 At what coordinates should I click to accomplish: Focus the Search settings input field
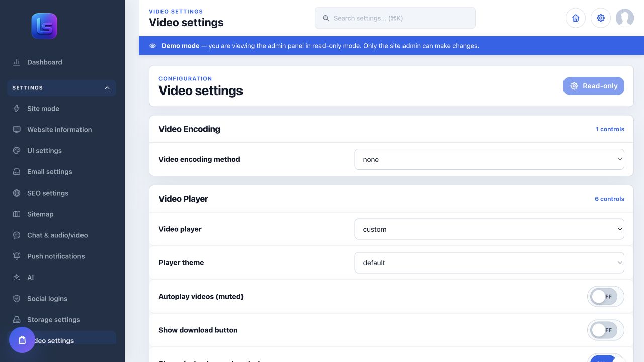click(x=395, y=18)
